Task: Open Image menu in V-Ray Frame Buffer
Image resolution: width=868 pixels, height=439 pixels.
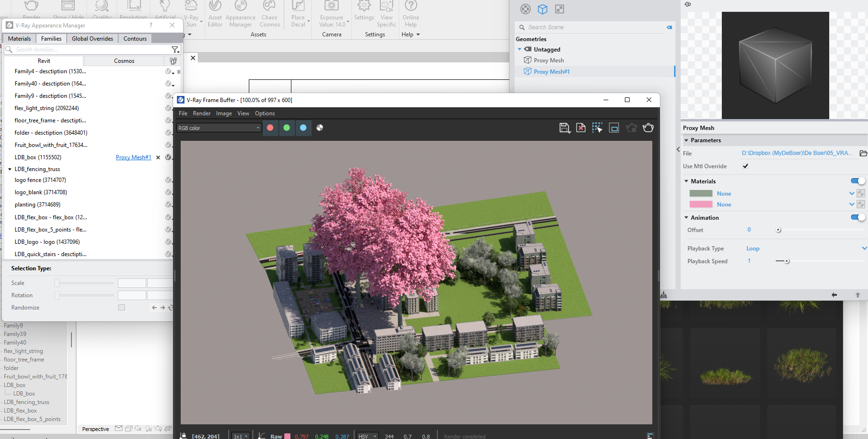Action: pos(224,113)
